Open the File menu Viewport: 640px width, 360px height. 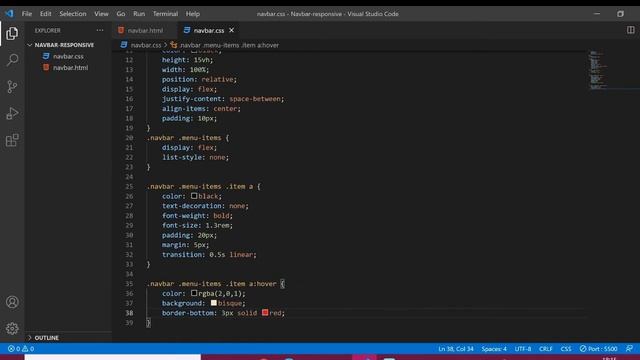click(x=27, y=13)
